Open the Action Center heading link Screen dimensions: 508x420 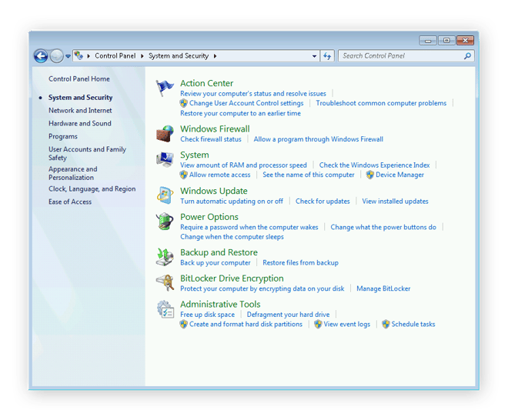pos(207,83)
